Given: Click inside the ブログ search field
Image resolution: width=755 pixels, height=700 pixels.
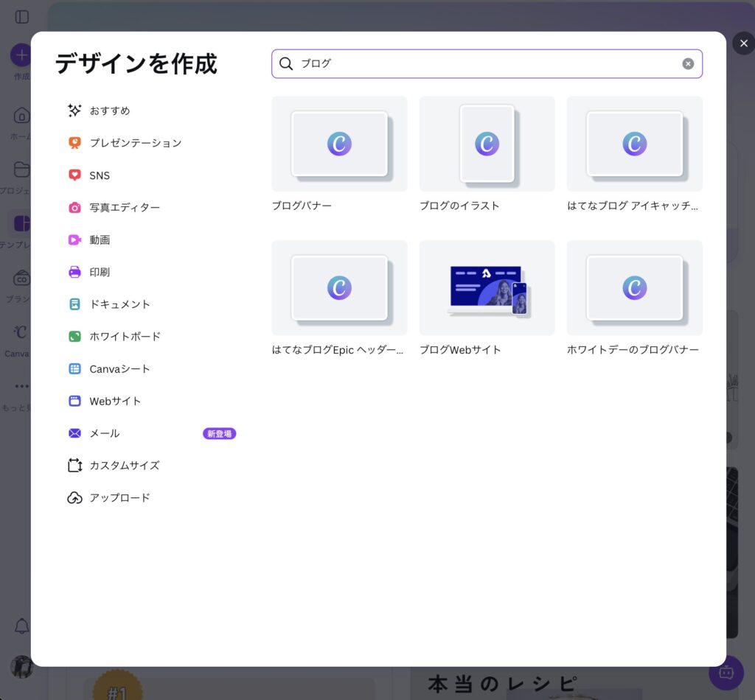Looking at the screenshot, I should pos(487,64).
